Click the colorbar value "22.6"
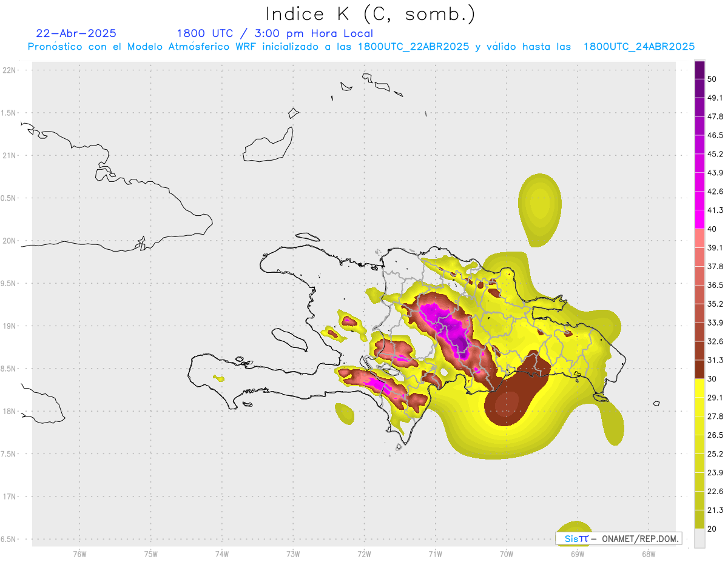This screenshot has height=562, width=728. pos(715,491)
